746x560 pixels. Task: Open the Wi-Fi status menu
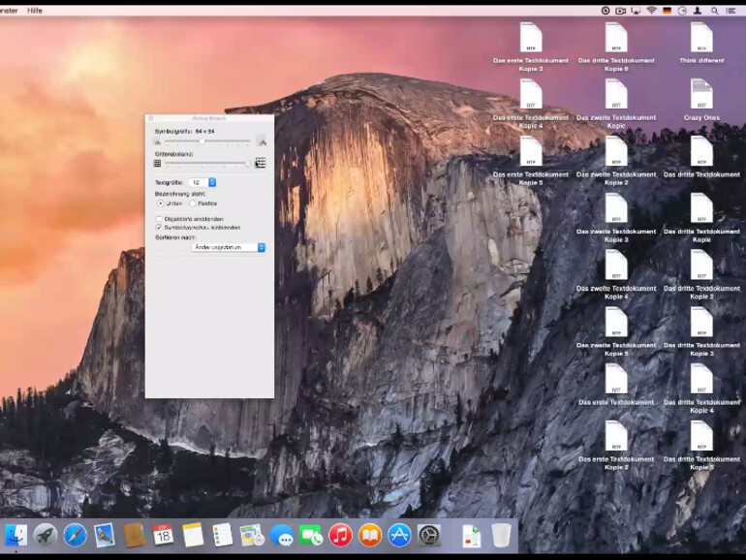pyautogui.click(x=651, y=11)
